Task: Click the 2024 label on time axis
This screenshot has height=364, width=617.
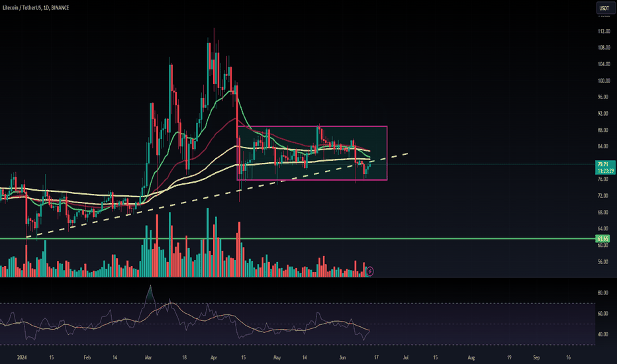Action: point(22,357)
